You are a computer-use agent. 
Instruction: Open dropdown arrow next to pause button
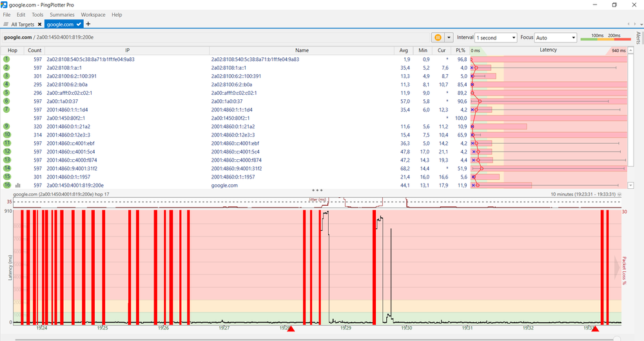(x=449, y=38)
